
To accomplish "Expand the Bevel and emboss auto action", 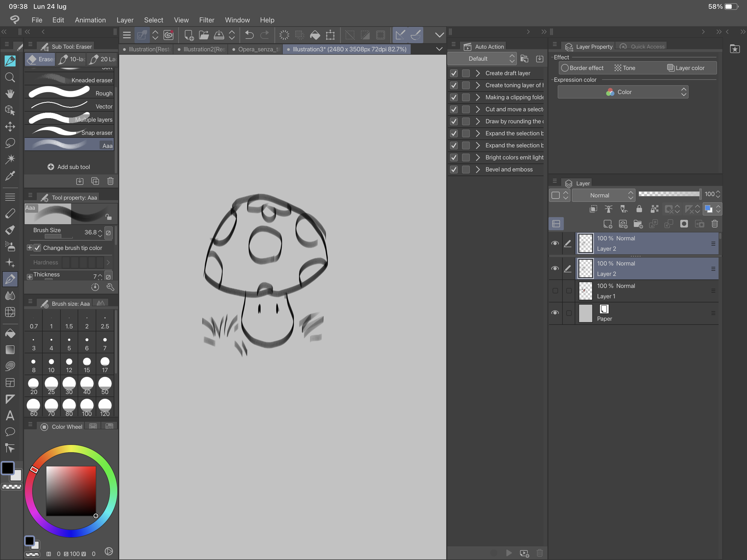I will (478, 170).
